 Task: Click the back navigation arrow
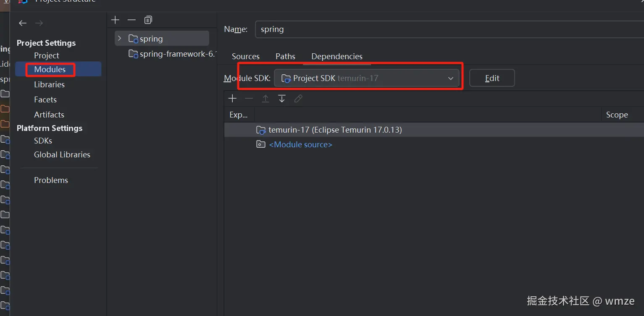pos(23,23)
